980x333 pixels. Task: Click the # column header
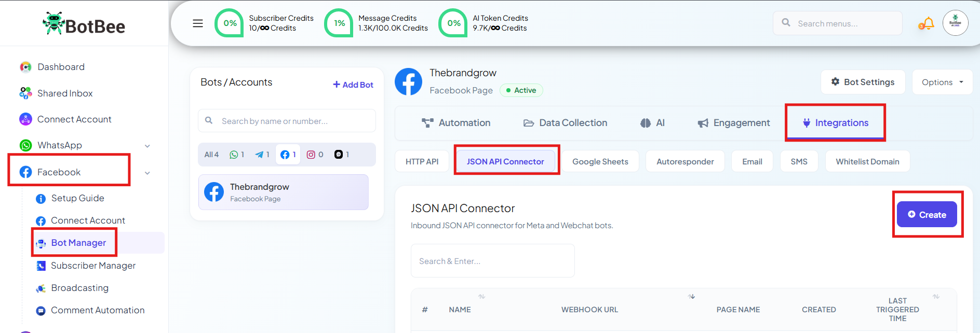(x=425, y=310)
